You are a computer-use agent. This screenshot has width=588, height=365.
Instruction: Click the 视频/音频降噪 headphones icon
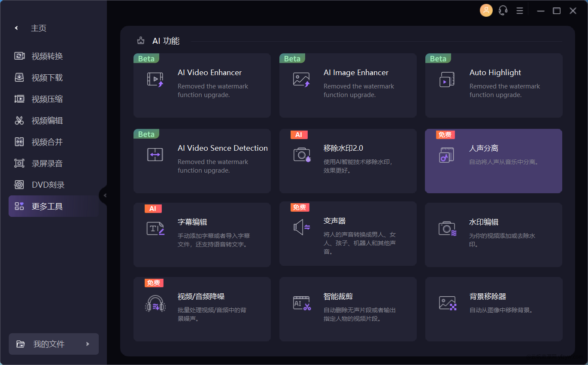pos(155,303)
